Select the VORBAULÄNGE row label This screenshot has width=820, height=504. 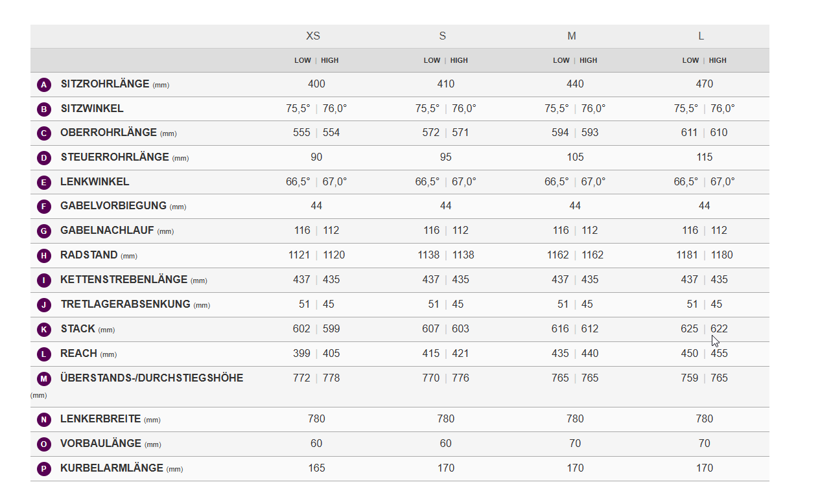(100, 444)
